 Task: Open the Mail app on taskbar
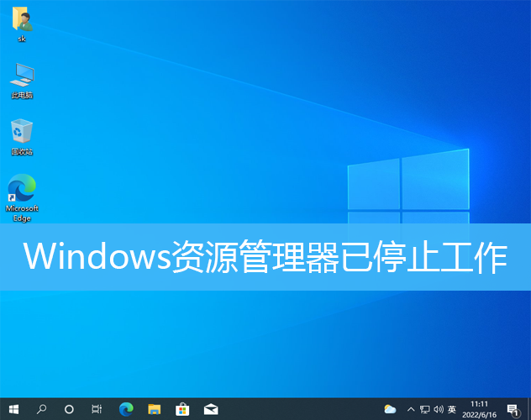pos(210,409)
